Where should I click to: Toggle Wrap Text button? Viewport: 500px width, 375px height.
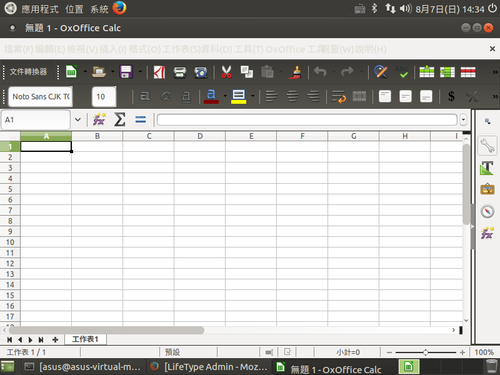[x=339, y=96]
